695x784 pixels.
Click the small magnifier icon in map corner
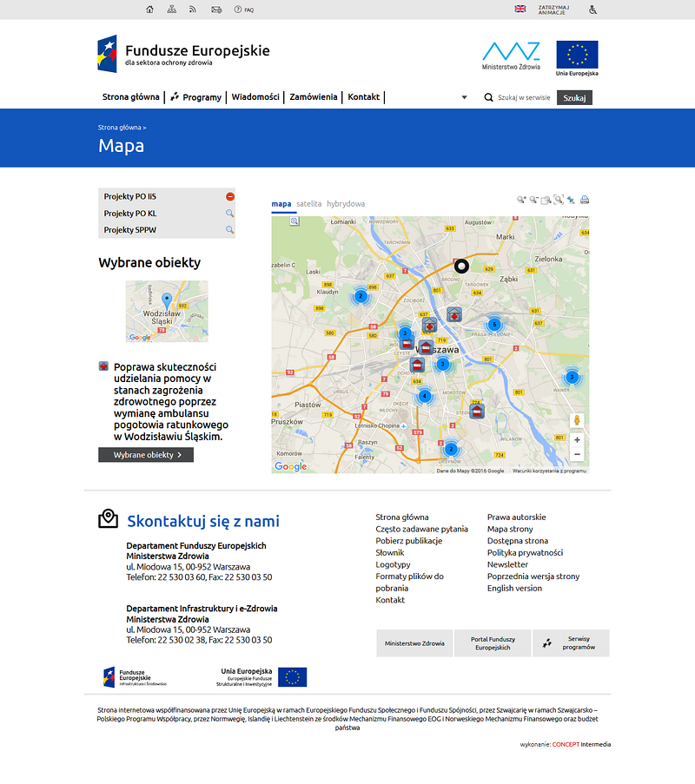295,221
